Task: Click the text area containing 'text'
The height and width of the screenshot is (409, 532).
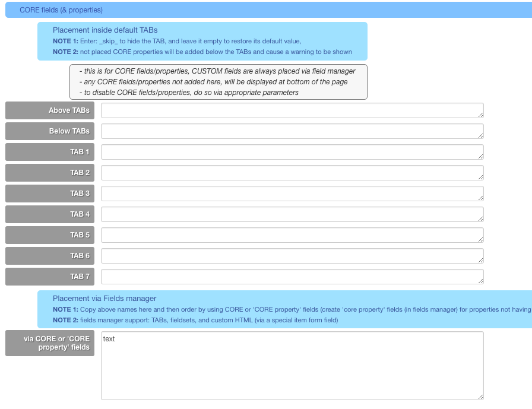Action: coord(292,366)
